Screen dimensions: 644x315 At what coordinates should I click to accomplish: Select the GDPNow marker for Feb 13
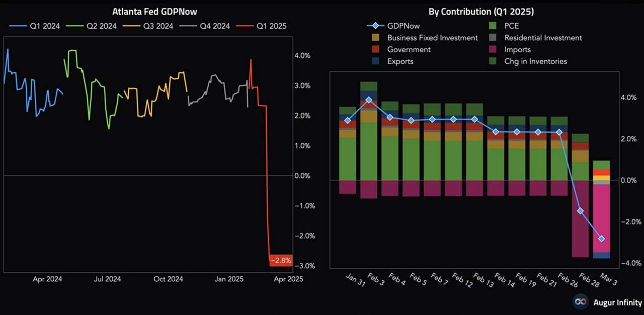(x=474, y=119)
